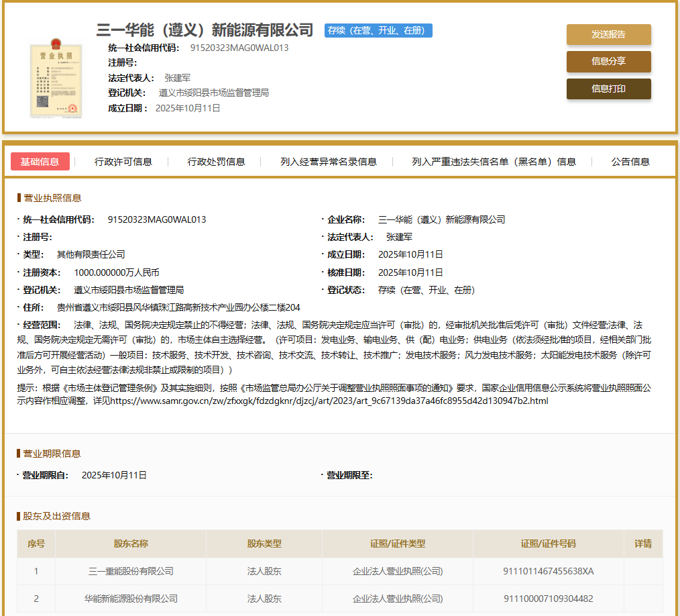Click the company title 三一华能（遵义）新能源有限公司
This screenshot has height=616, width=680.
[205, 30]
